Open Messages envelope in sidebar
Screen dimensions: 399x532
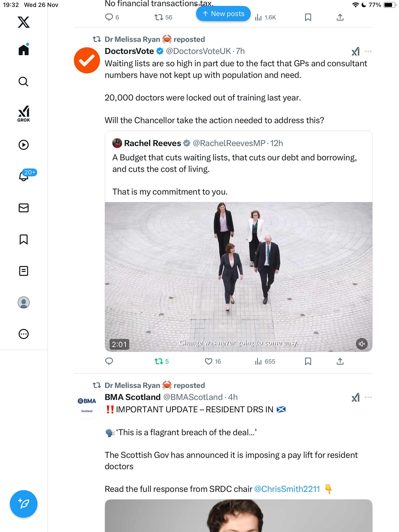coord(24,208)
